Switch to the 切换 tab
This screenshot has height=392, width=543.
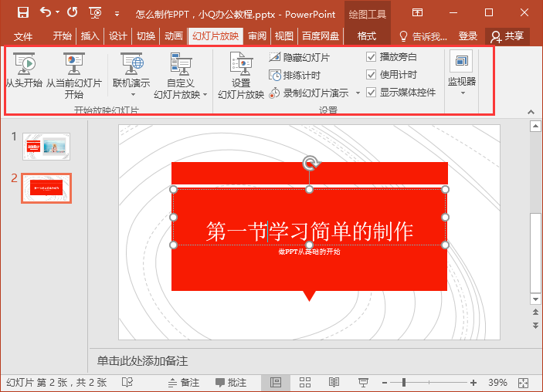[x=146, y=36]
